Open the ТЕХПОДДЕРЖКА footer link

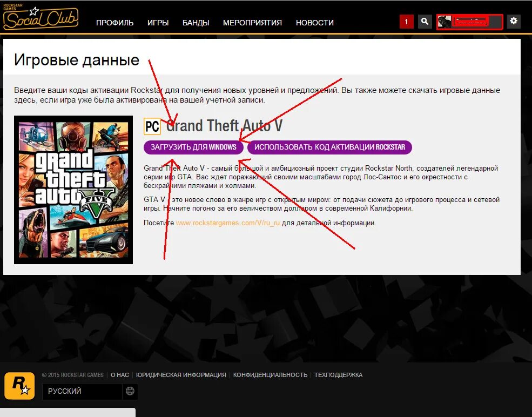click(338, 375)
